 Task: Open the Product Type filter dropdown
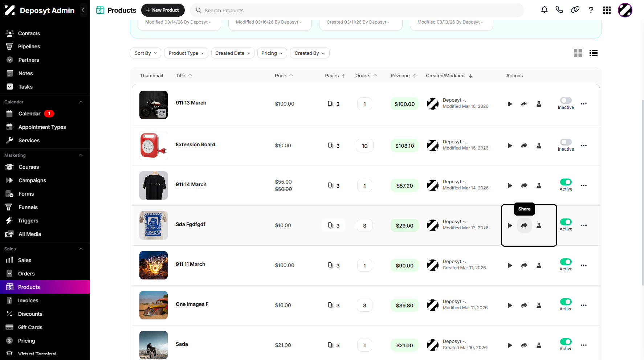pos(186,53)
